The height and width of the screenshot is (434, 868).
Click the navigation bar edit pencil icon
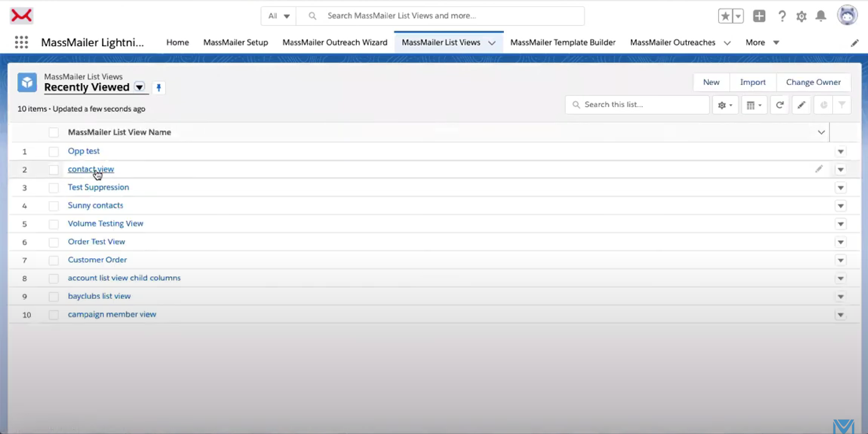(855, 43)
